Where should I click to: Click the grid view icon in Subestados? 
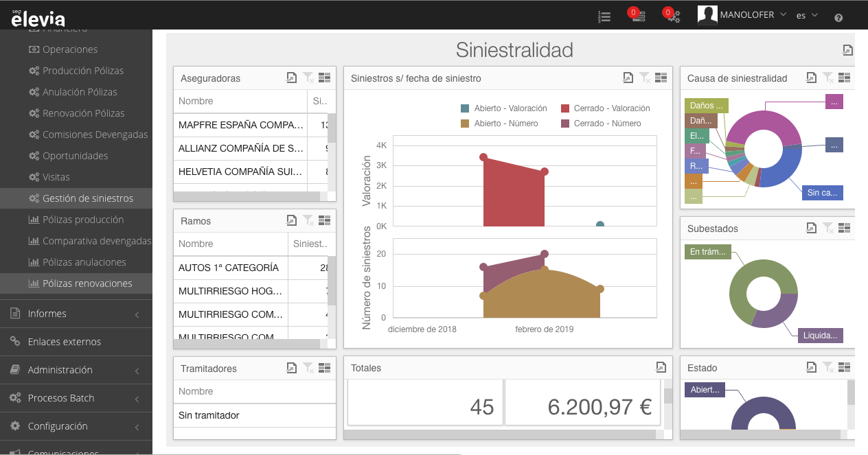tap(845, 228)
